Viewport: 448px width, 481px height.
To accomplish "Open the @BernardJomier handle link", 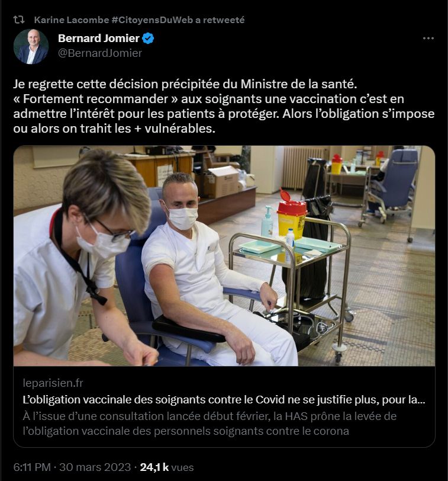I will point(100,53).
